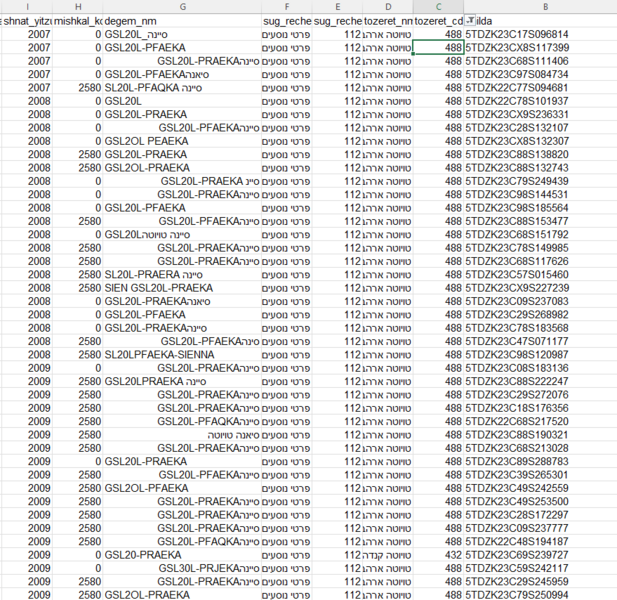Select column G header
Image resolution: width=617 pixels, height=600 pixels.
pos(182,7)
